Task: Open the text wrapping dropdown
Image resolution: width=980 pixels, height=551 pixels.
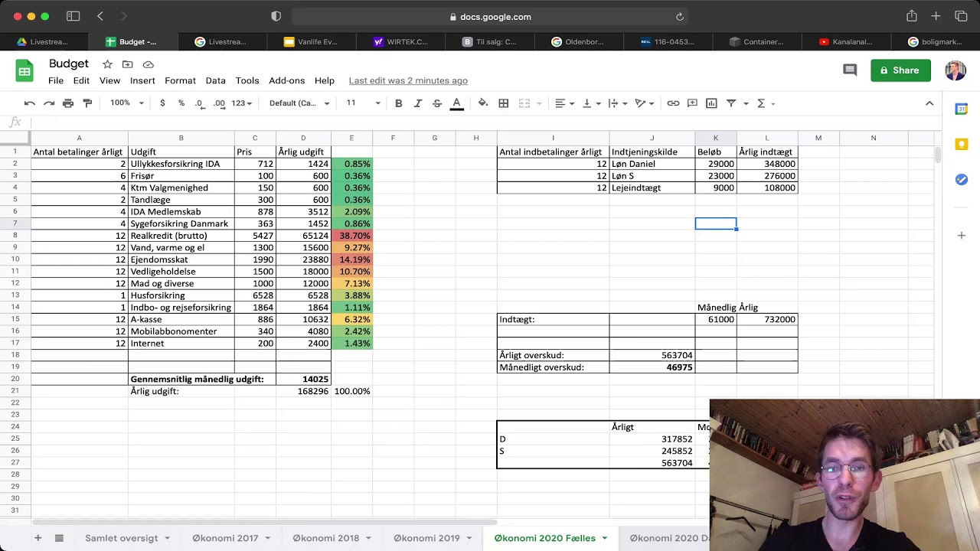Action: pos(617,103)
